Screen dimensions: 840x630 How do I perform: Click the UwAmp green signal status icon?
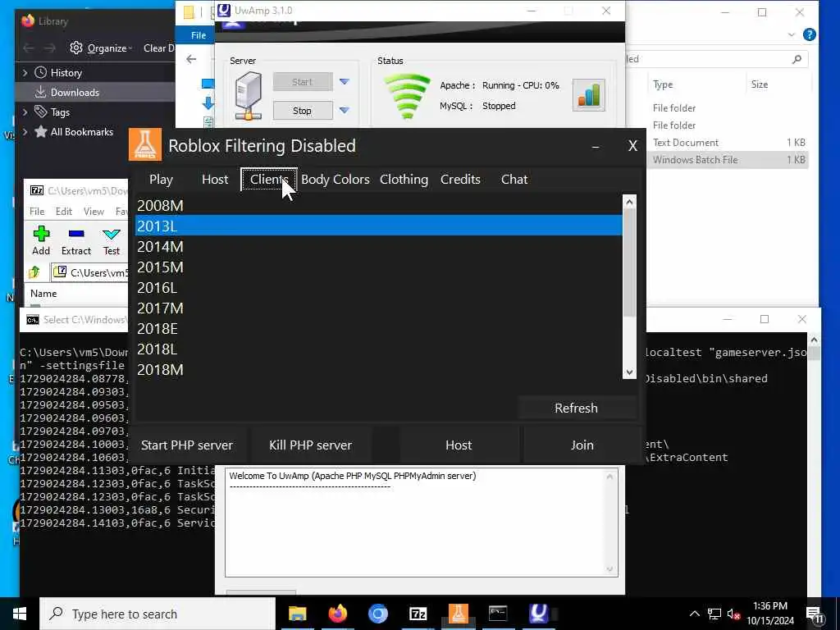coord(407,96)
